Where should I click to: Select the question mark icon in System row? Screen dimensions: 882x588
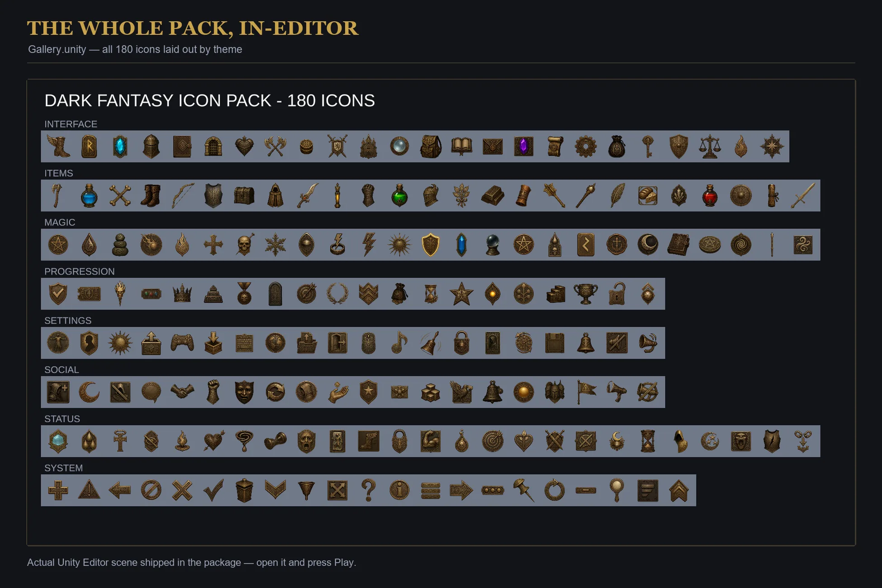[369, 490]
